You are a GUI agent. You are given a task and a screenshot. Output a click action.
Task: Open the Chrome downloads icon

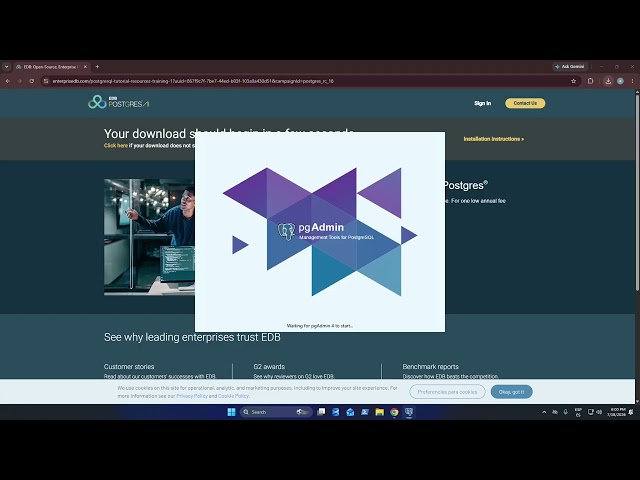[x=608, y=81]
